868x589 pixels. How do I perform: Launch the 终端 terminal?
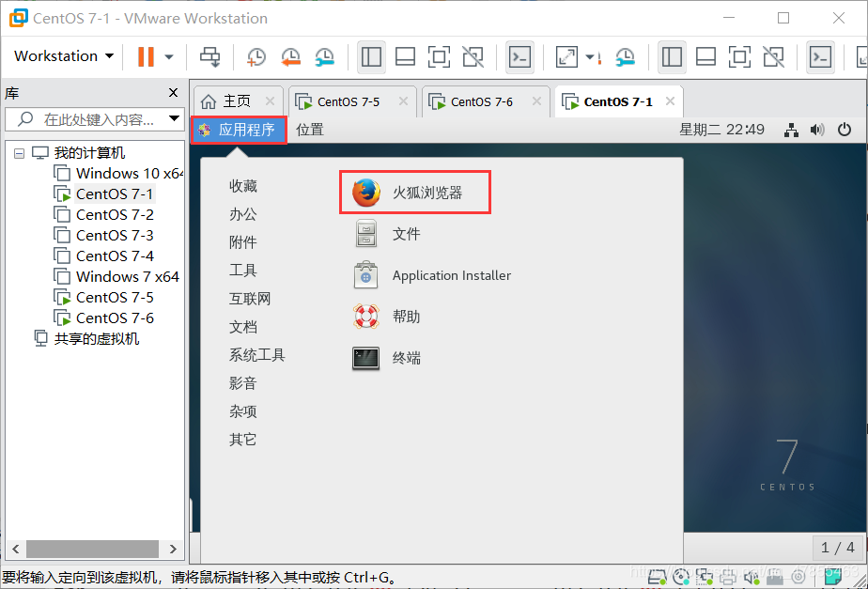[387, 358]
